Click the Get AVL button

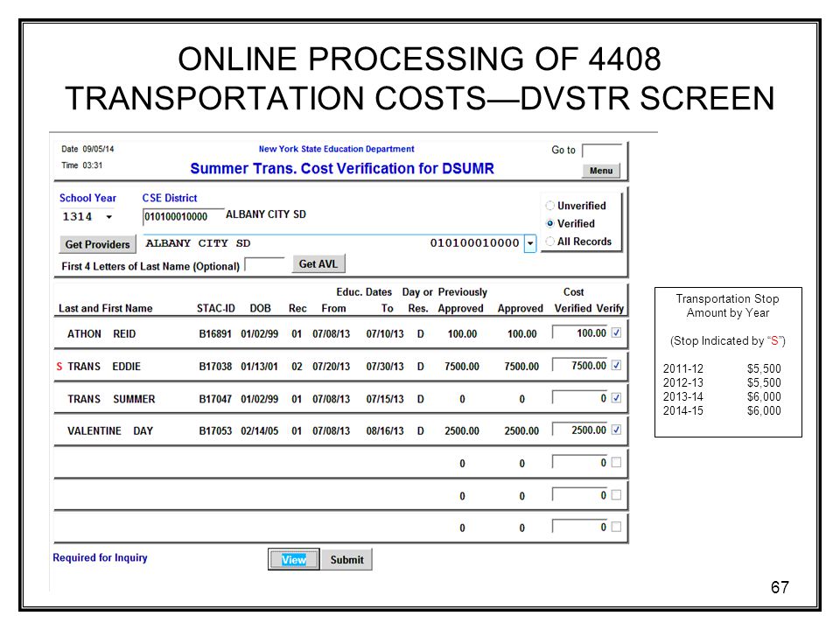tap(318, 263)
